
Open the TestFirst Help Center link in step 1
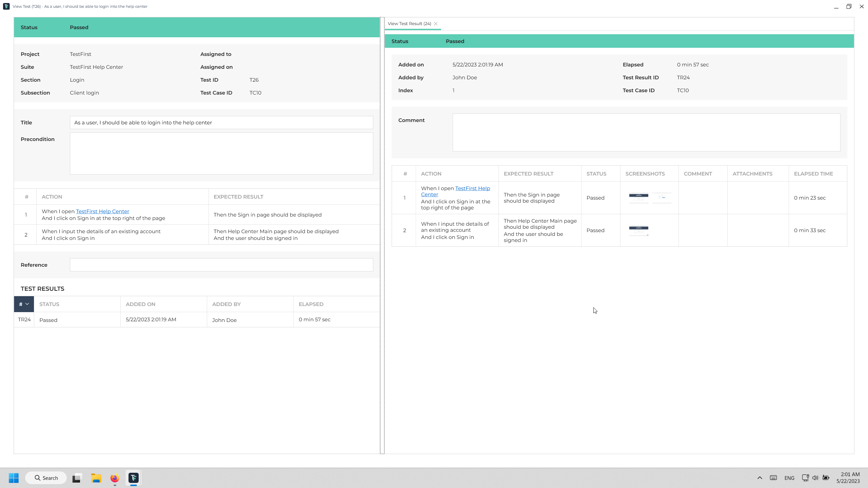(102, 211)
